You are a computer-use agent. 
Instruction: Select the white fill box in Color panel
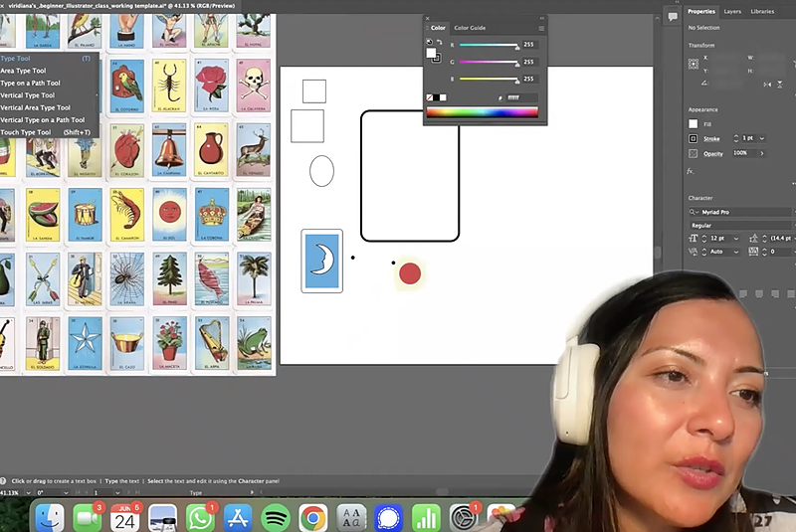(x=431, y=53)
